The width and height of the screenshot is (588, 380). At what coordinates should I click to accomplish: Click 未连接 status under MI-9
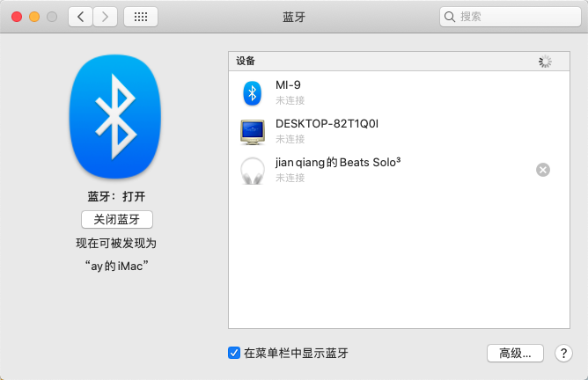click(290, 100)
